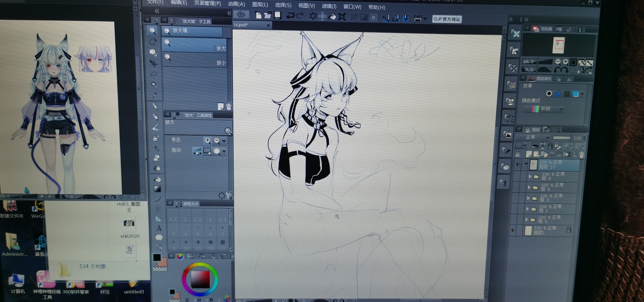Select the Auto select magic wand tool
The image size is (644, 302).
154,85
